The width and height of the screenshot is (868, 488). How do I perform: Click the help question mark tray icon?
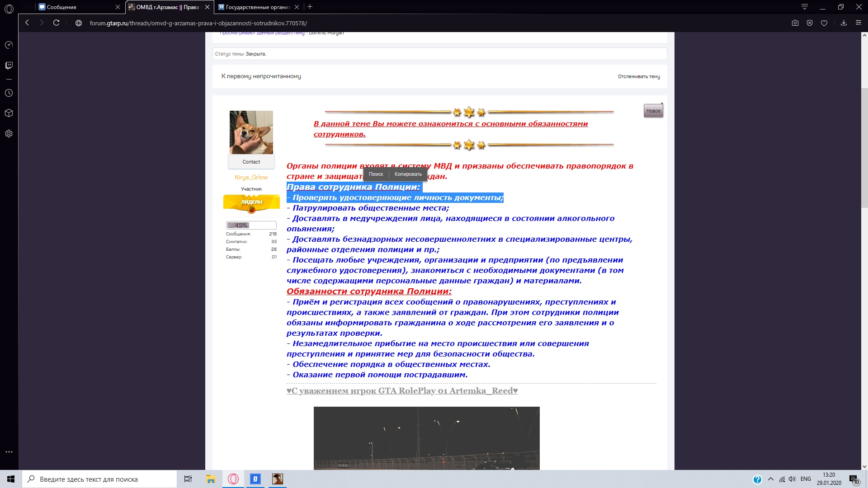tap(757, 479)
